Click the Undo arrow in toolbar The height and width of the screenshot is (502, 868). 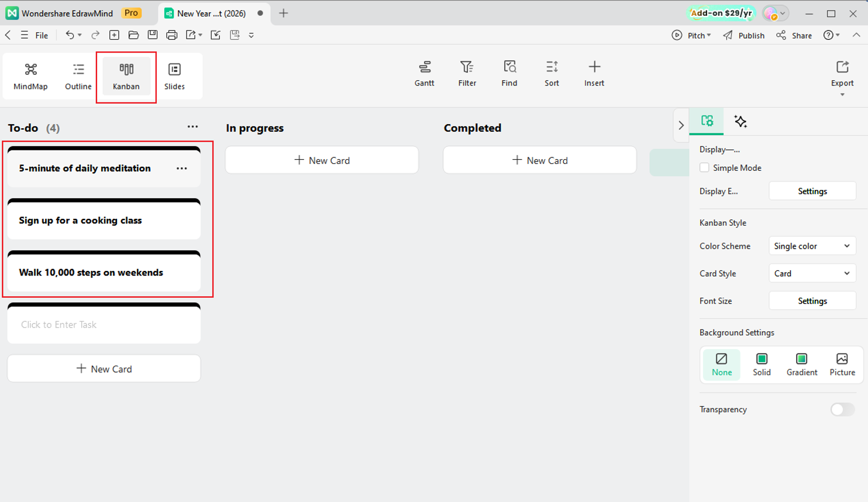[70, 35]
